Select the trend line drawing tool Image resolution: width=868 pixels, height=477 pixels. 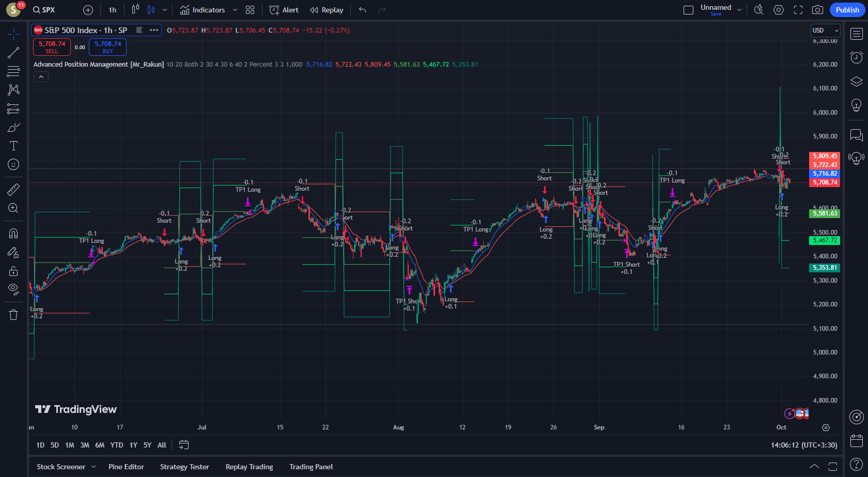click(x=13, y=53)
